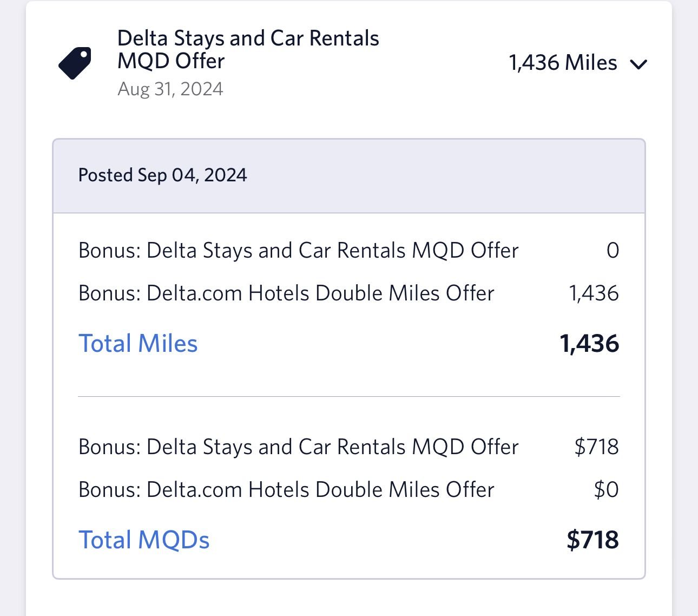
Task: Select the MQD Offer row under miles
Action: tap(298, 251)
